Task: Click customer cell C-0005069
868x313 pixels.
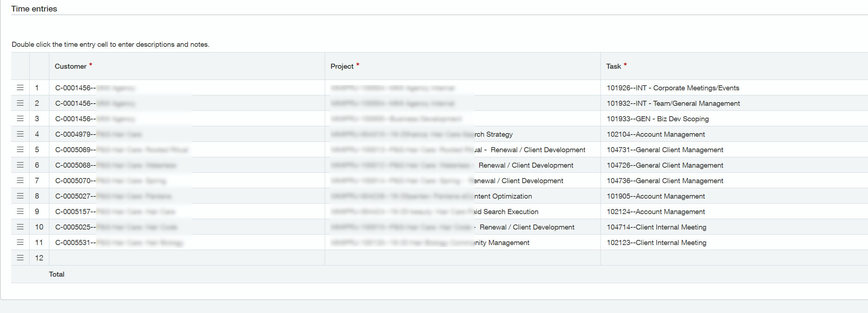Action: pos(187,150)
